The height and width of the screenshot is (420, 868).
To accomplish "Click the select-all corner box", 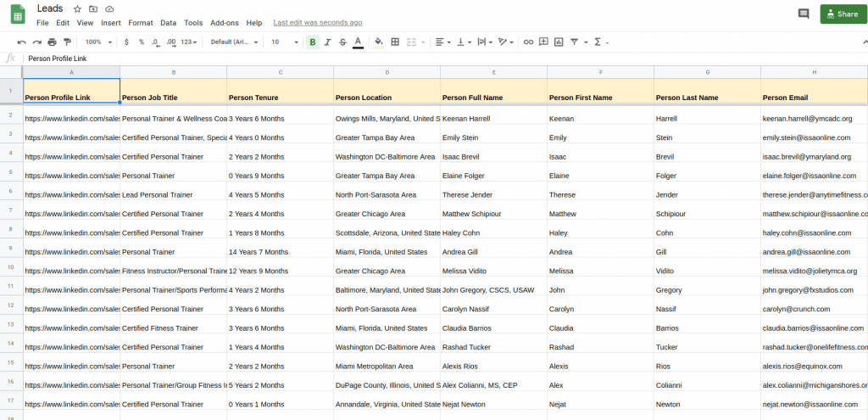I will 11,72.
